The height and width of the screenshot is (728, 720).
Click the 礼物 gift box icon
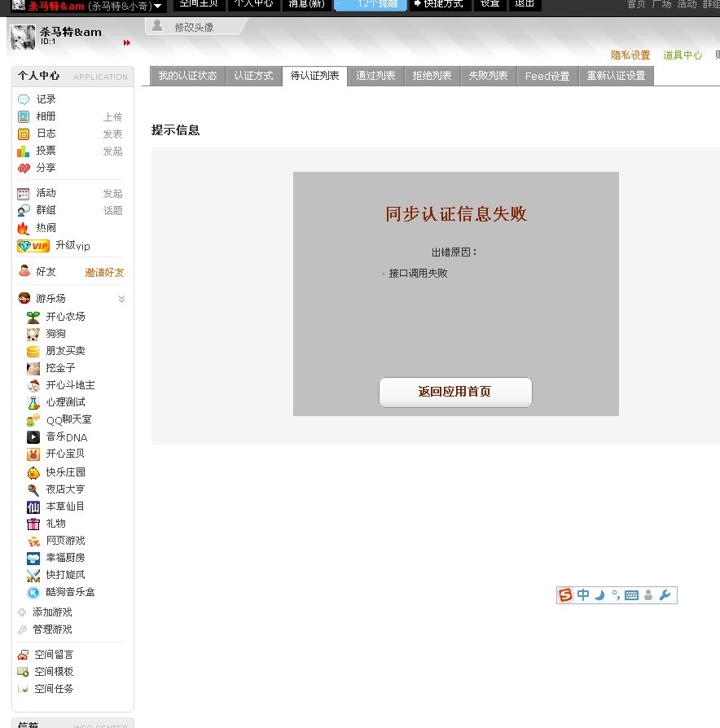point(33,524)
